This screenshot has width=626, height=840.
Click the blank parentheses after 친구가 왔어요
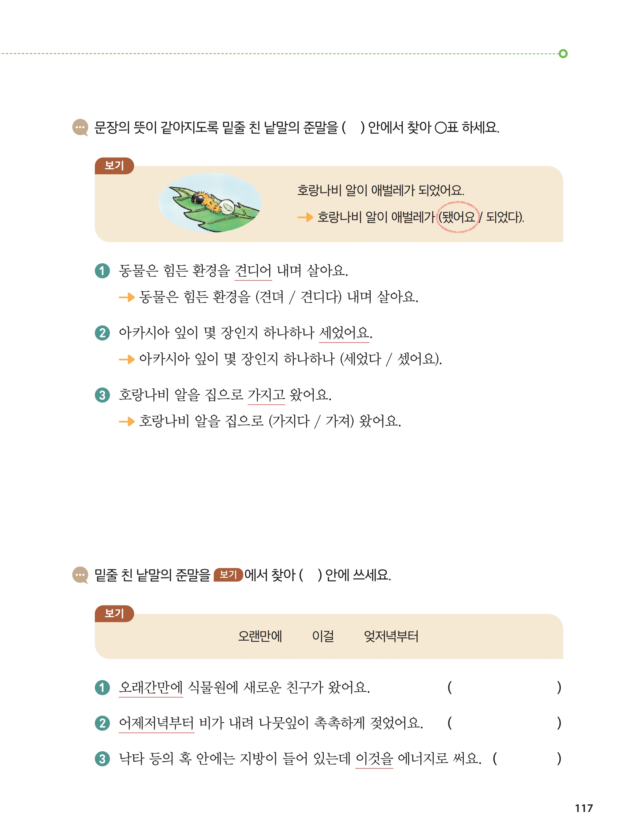click(x=504, y=687)
